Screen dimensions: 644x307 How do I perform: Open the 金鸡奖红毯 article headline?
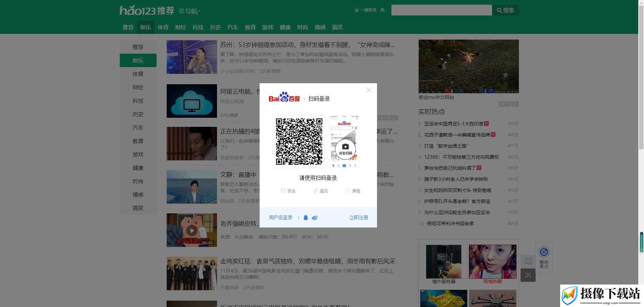(308, 261)
